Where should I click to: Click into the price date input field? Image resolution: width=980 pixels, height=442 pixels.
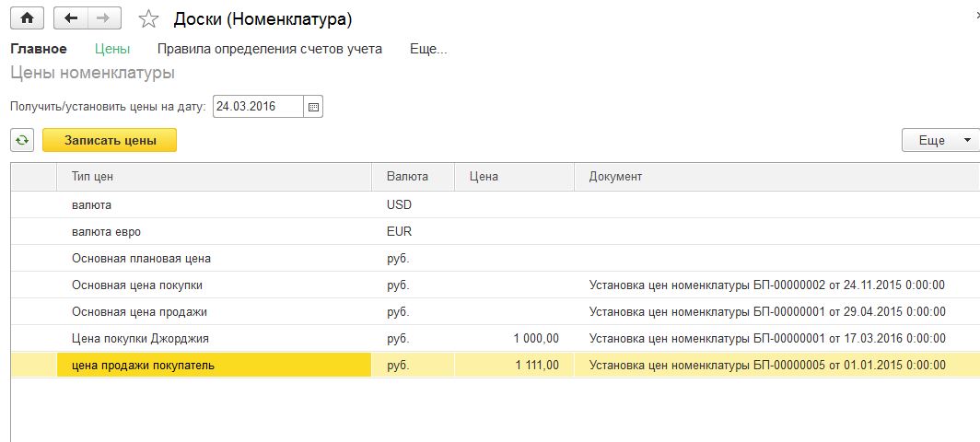[257, 107]
